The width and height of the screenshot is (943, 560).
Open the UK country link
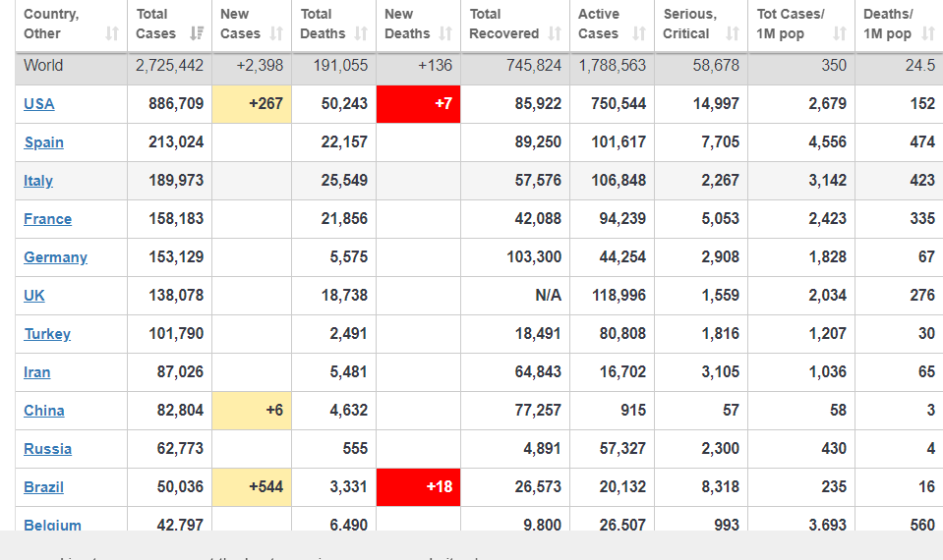[34, 296]
